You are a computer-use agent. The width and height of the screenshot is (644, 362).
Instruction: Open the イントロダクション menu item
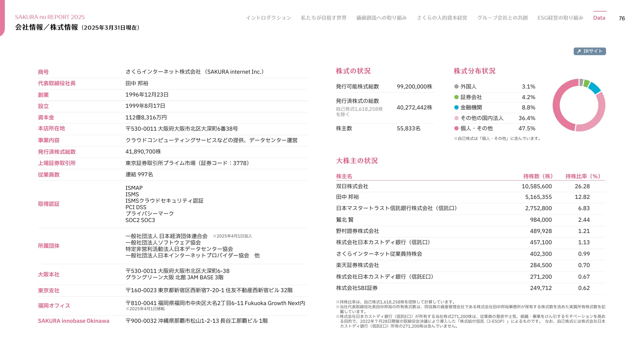tap(269, 18)
